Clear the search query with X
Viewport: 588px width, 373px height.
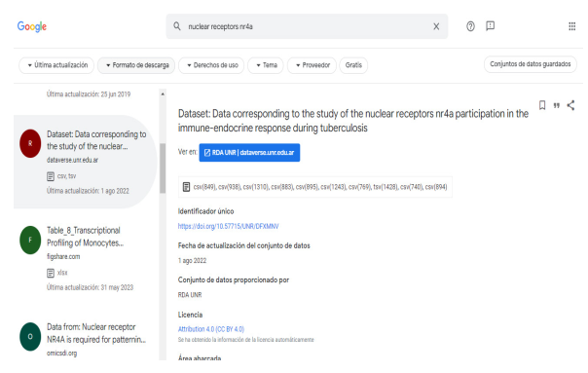(x=436, y=26)
